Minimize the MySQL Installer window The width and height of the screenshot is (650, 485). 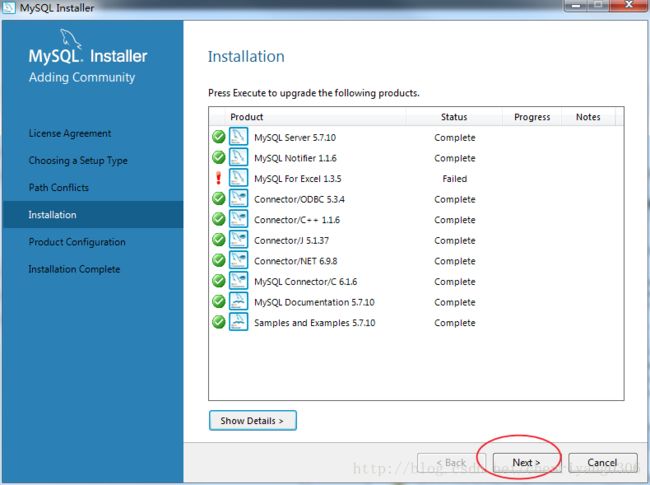tap(576, 5)
